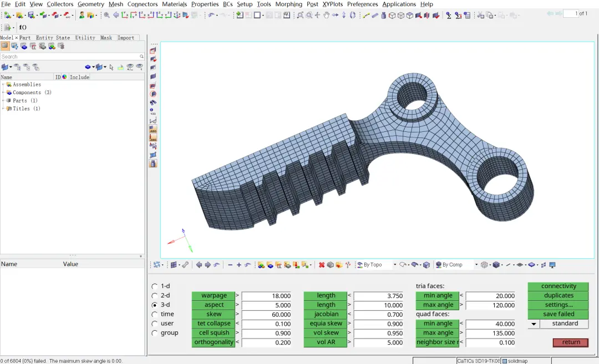
Task: Select the pan hand tool icon
Action: (x=326, y=16)
